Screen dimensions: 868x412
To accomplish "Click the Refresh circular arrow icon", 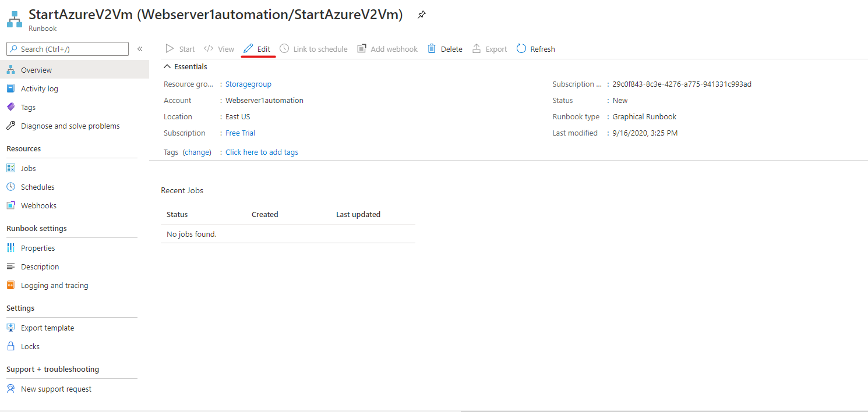I will click(521, 49).
